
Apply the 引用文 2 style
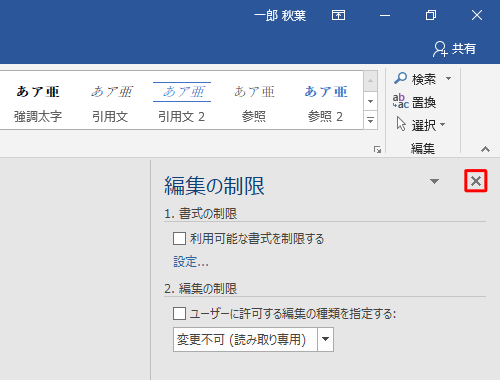[182, 104]
